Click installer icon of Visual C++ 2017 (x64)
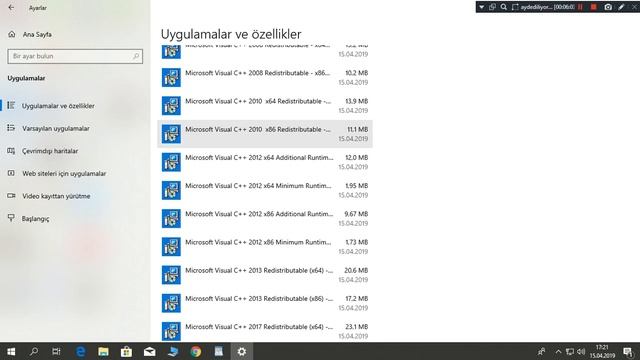Screen dimensions: 640x360 [171, 331]
